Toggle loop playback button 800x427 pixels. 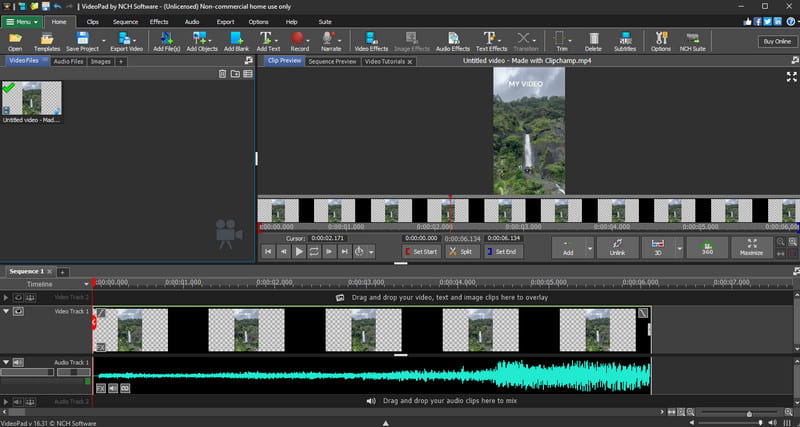click(x=314, y=251)
